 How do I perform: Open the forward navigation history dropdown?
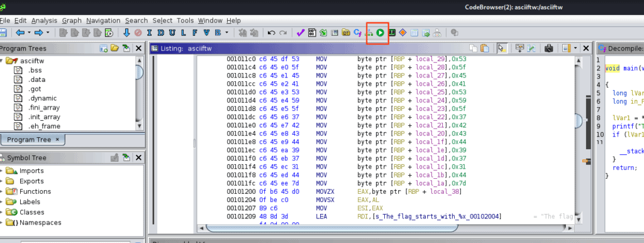(x=48, y=33)
